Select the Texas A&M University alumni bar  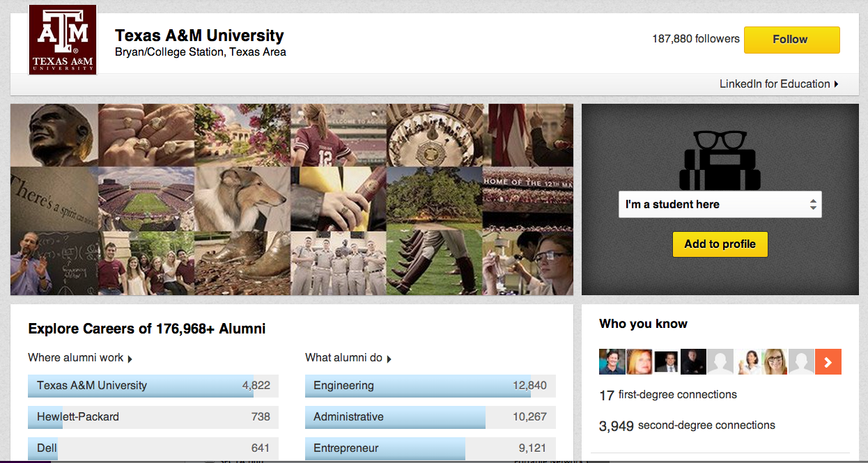pos(153,386)
